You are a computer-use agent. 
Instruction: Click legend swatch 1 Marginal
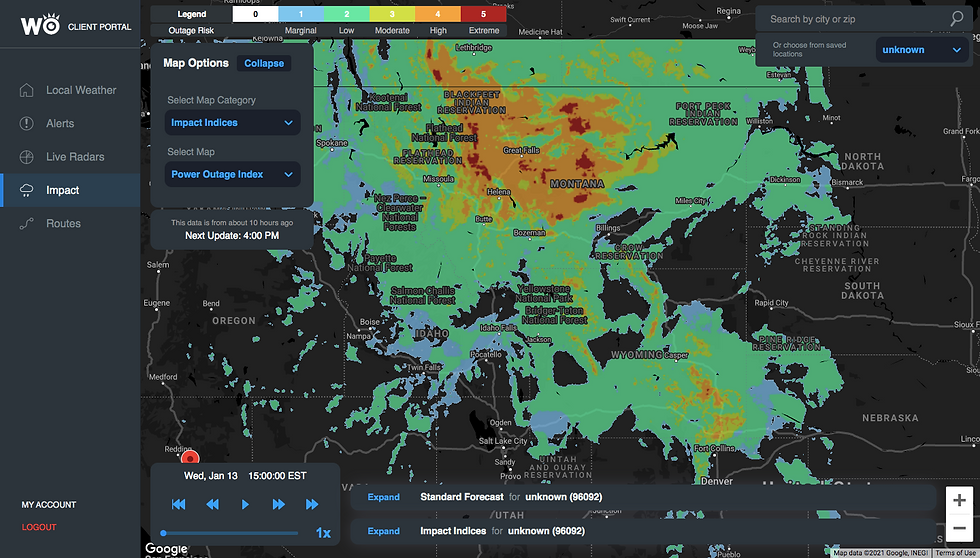(301, 14)
